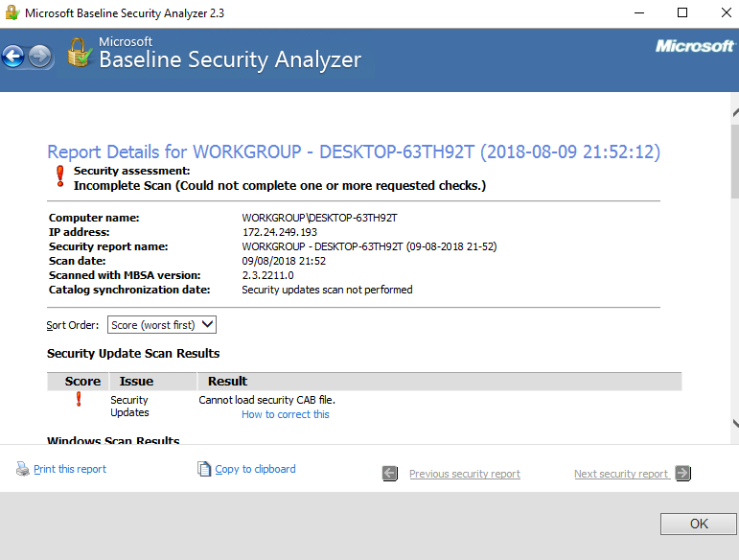Open the Print this report link
The width and height of the screenshot is (739, 560).
(70, 469)
